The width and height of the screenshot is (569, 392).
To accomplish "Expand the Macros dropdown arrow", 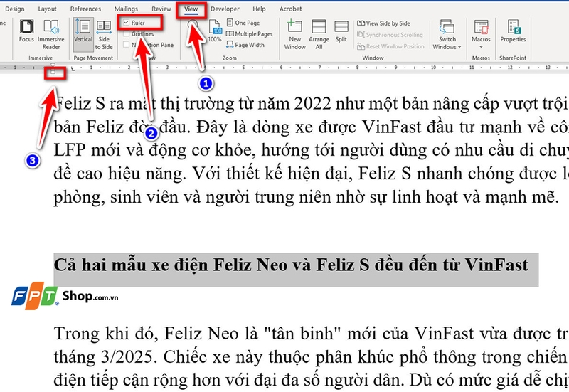I will click(482, 47).
